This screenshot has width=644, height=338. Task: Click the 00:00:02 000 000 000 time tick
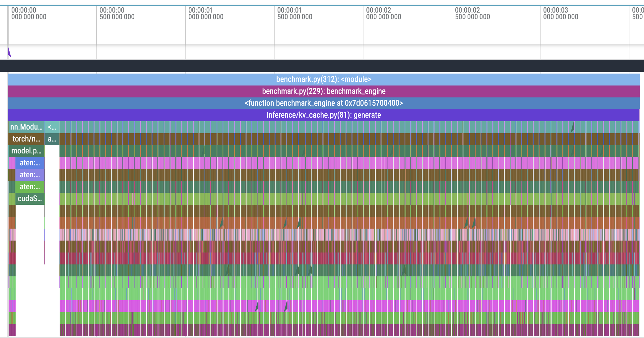[x=384, y=14]
